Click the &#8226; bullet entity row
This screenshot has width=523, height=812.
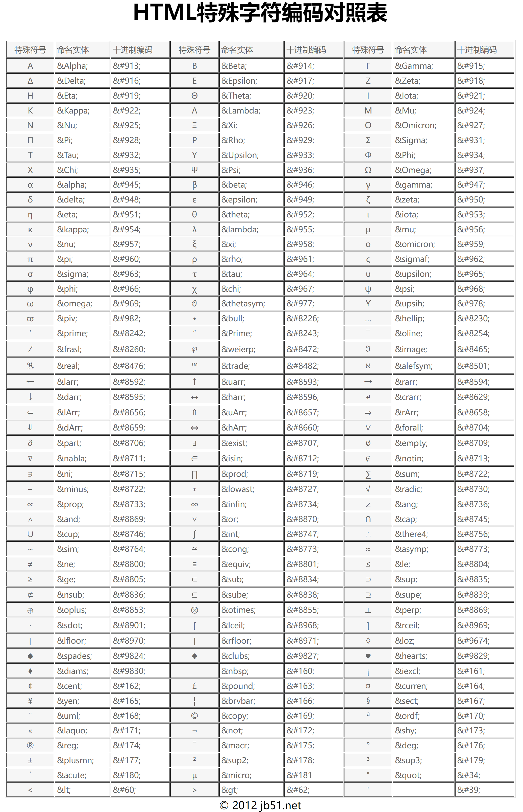tap(261, 316)
